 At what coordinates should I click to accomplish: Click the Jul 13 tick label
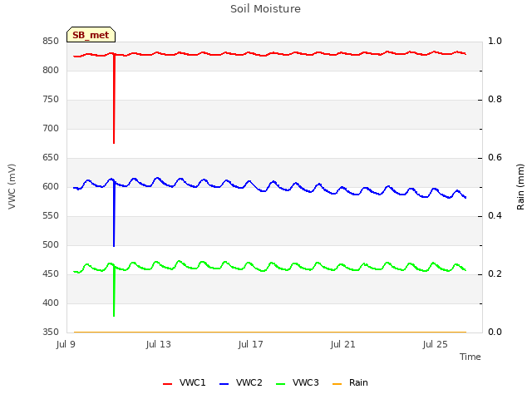159,344
